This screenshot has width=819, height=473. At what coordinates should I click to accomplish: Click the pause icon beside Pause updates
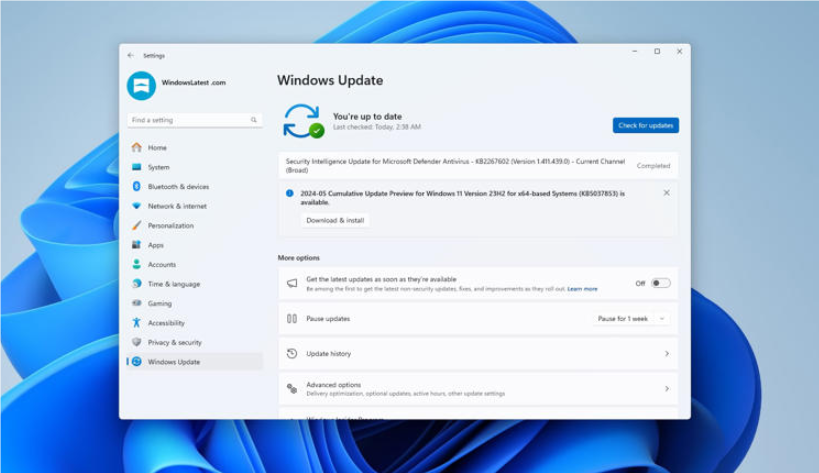click(292, 318)
